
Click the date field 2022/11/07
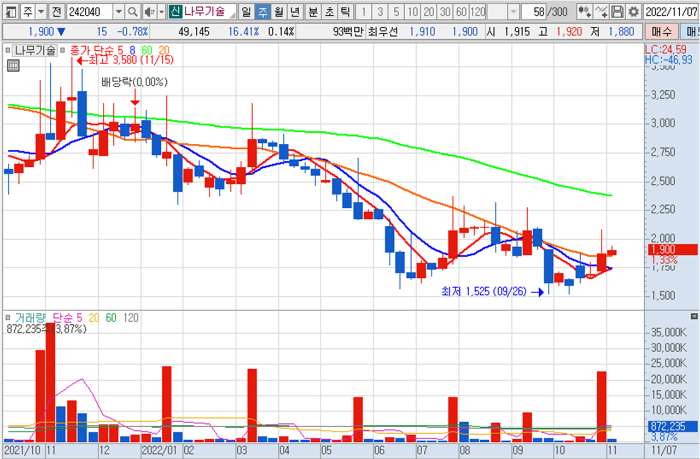[x=671, y=12]
